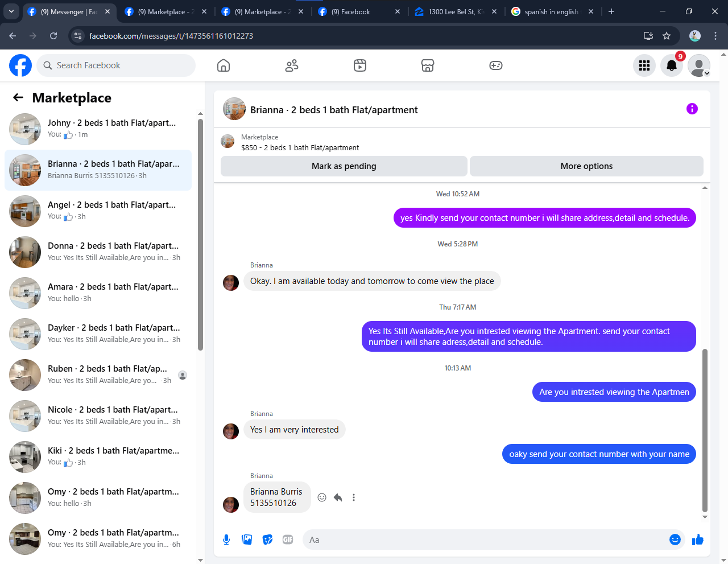The image size is (728, 564).
Task: Click the install app icon in address bar
Action: click(x=648, y=36)
